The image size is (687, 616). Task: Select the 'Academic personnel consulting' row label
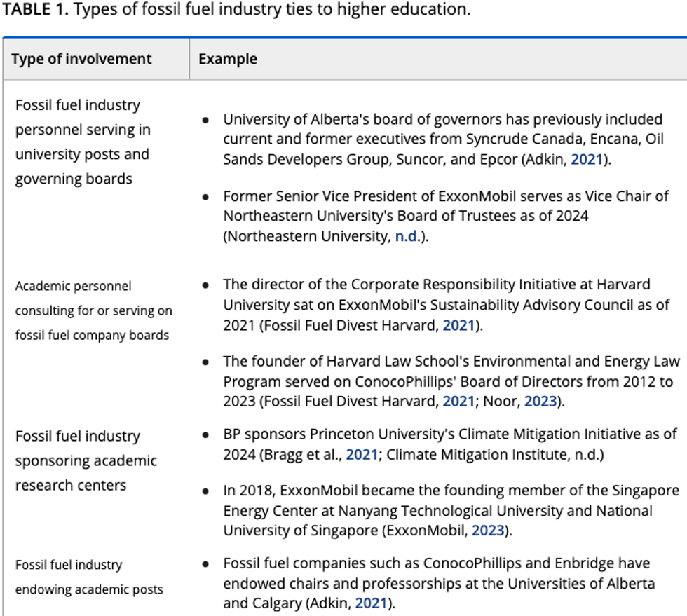click(93, 310)
